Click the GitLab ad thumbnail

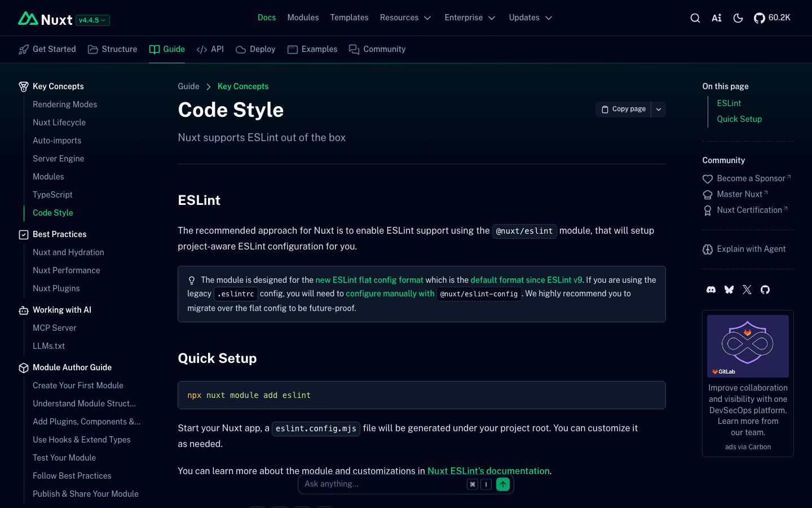(x=748, y=346)
